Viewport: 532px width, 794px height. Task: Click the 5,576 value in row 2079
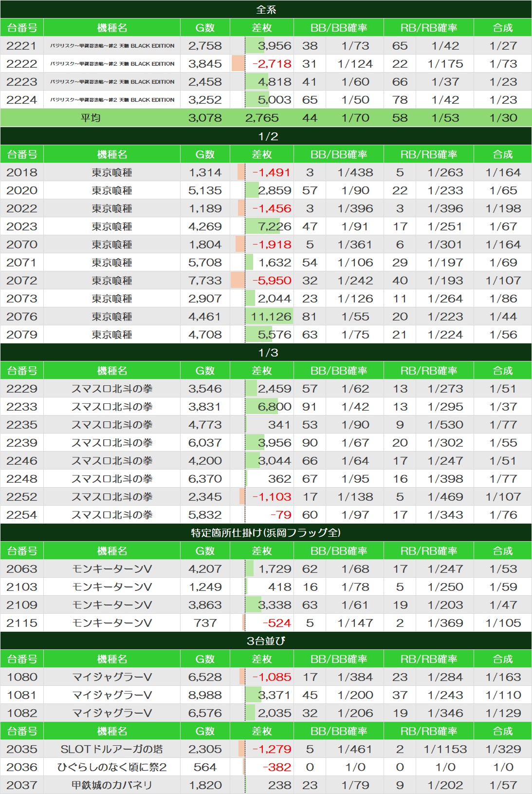(275, 335)
